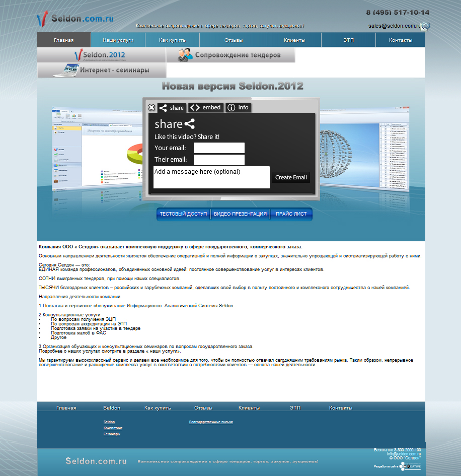Open Отзывы in the top navigation
Screen dimensions: 461x476
coord(234,40)
